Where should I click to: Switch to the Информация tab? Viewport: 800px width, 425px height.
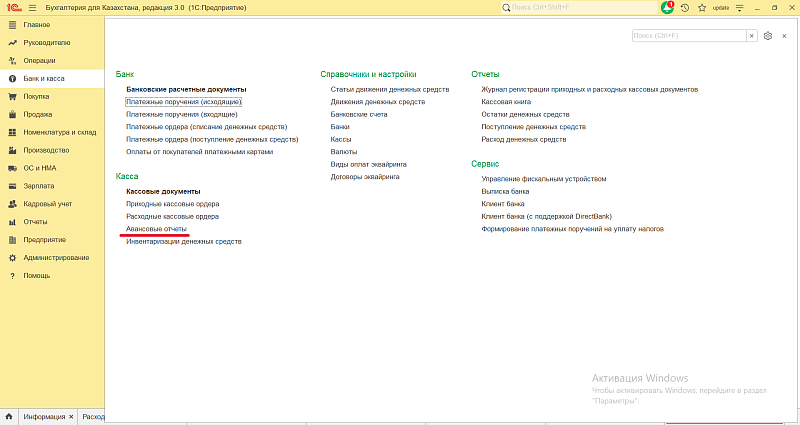click(x=45, y=416)
